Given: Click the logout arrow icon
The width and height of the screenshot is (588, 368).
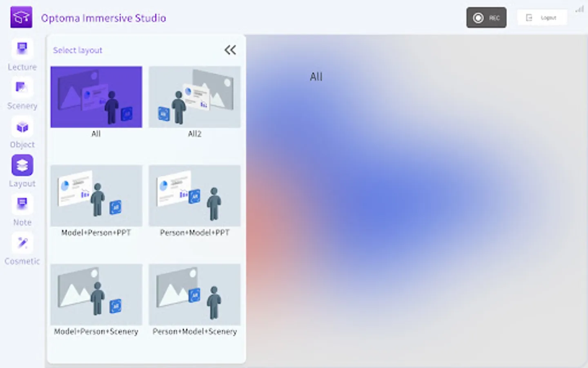Looking at the screenshot, I should click(529, 17).
